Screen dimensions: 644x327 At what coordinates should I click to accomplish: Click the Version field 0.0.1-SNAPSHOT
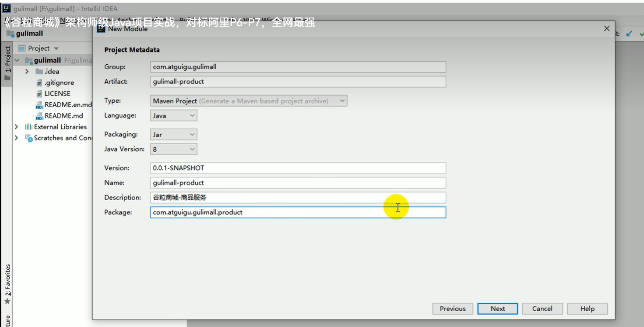298,168
